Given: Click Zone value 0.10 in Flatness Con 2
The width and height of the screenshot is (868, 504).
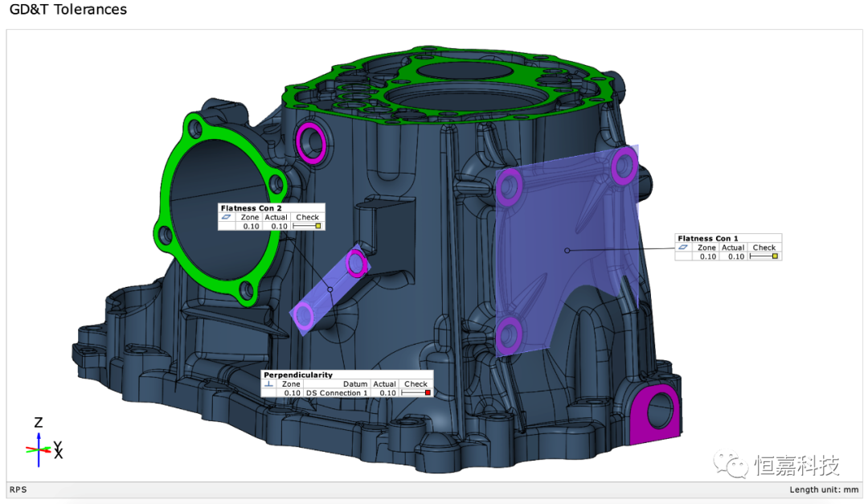Looking at the screenshot, I should click(251, 226).
